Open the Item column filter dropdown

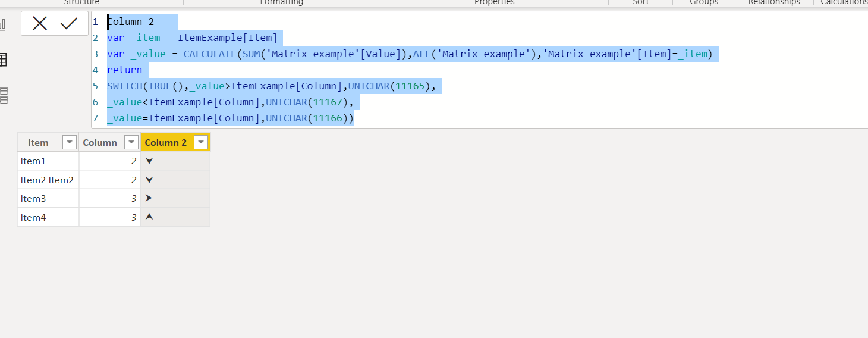70,142
